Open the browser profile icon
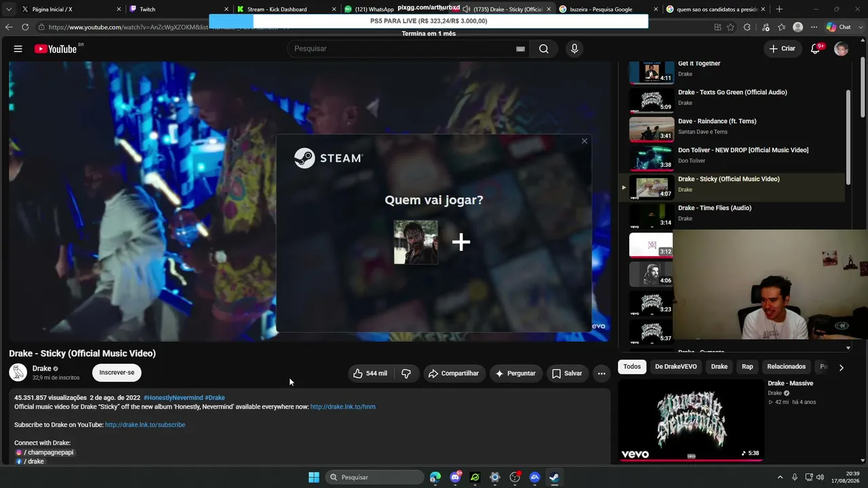 point(798,27)
